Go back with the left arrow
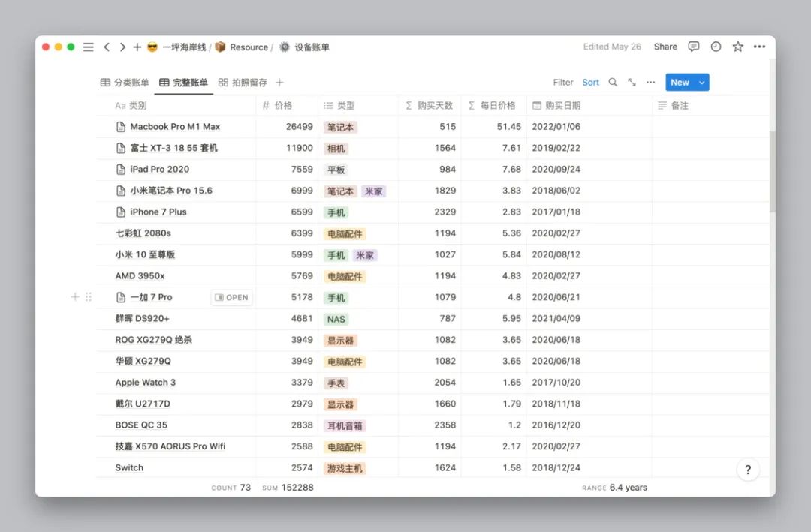The height and width of the screenshot is (532, 811). click(107, 47)
